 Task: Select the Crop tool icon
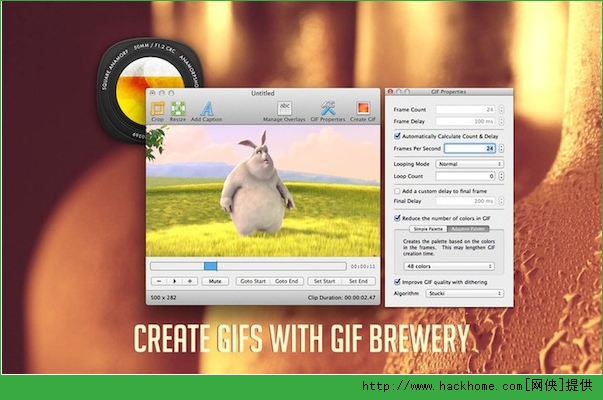click(158, 109)
